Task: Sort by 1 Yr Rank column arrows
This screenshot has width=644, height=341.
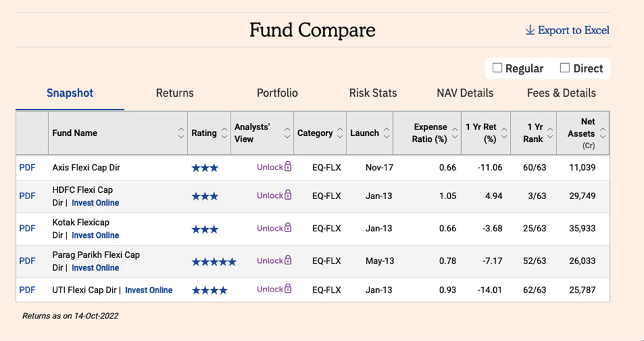Action: [549, 133]
